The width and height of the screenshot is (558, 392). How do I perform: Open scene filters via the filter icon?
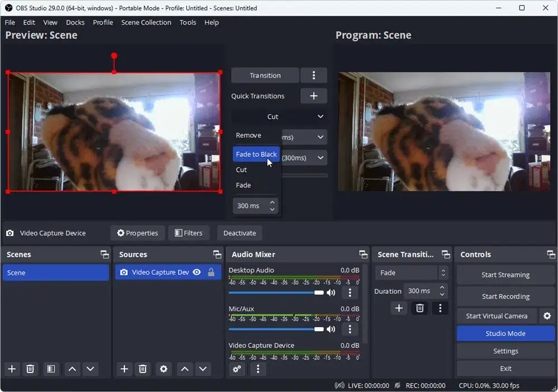coord(51,369)
